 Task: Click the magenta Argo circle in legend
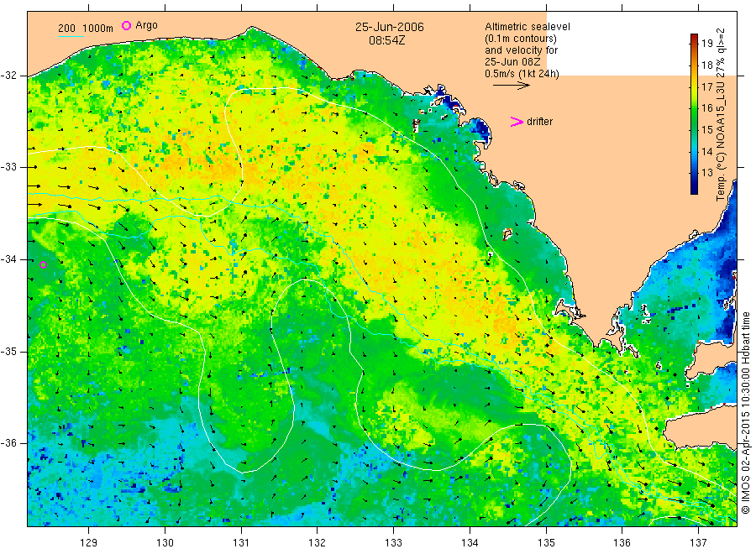coord(126,25)
